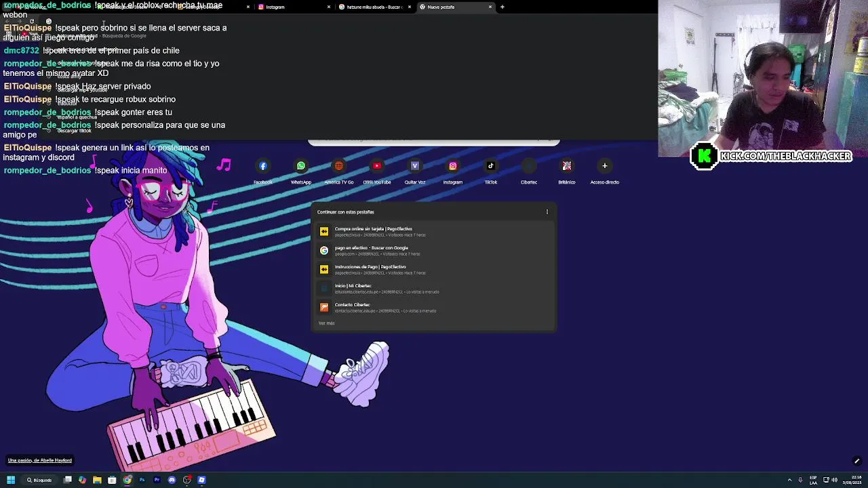The height and width of the screenshot is (488, 868).
Task: Open the Británico shortcut
Action: 567,171
